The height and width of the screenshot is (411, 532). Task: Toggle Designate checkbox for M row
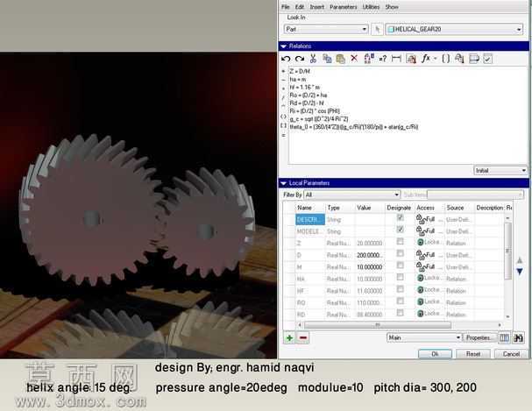pyautogui.click(x=401, y=265)
